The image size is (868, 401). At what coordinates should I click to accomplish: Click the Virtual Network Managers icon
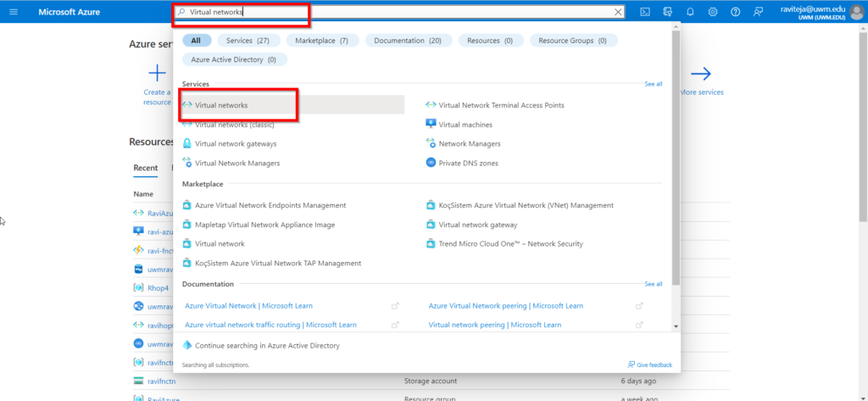click(187, 163)
